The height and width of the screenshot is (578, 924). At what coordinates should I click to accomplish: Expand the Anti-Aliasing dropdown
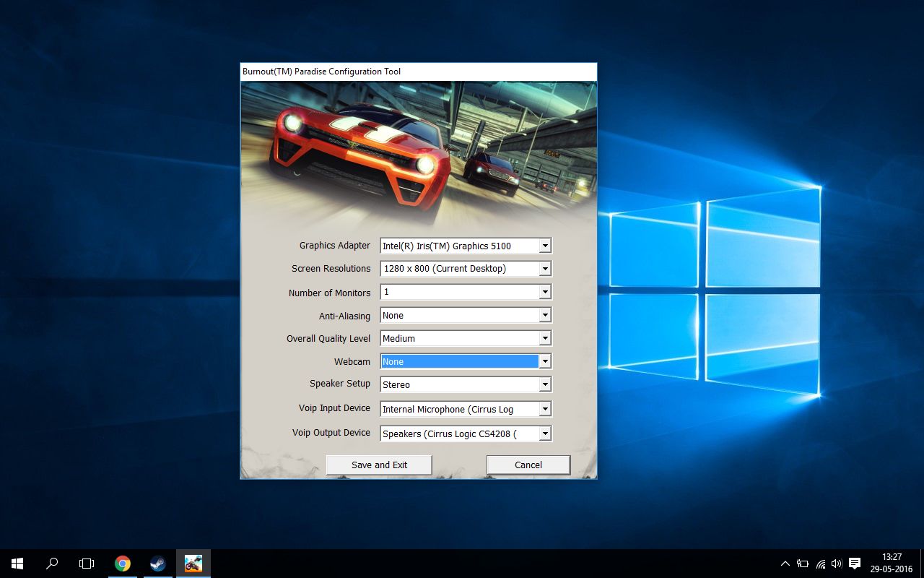coord(466,315)
